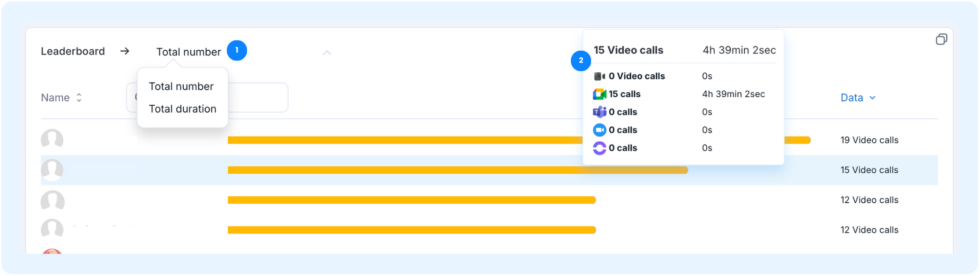The image size is (980, 276).
Task: Choose Total duration menu option
Action: tap(183, 109)
